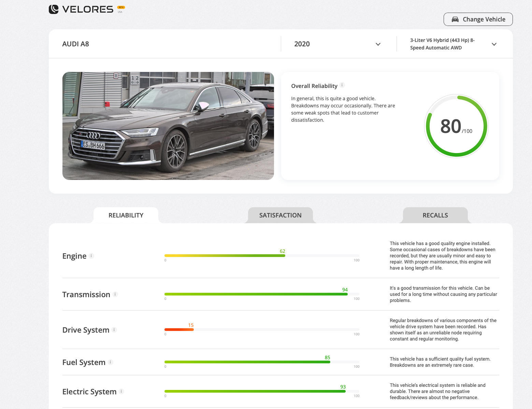Viewport: 532px width, 409px height.
Task: Click the Transmission description paragraph
Action: [443, 294]
